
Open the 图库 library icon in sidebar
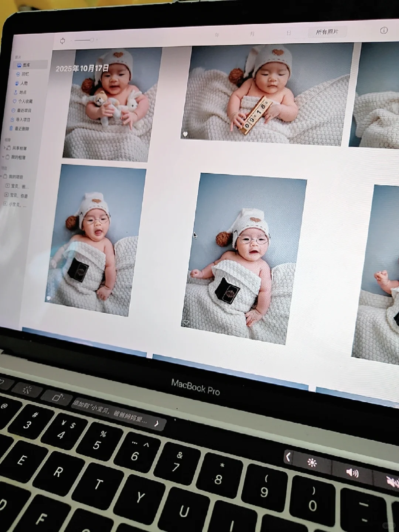[x=19, y=65]
